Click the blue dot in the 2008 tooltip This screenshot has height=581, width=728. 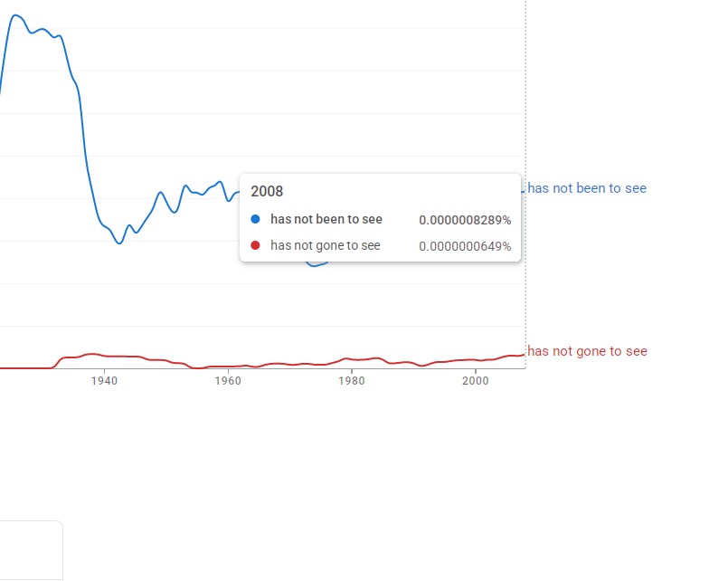pos(255,219)
